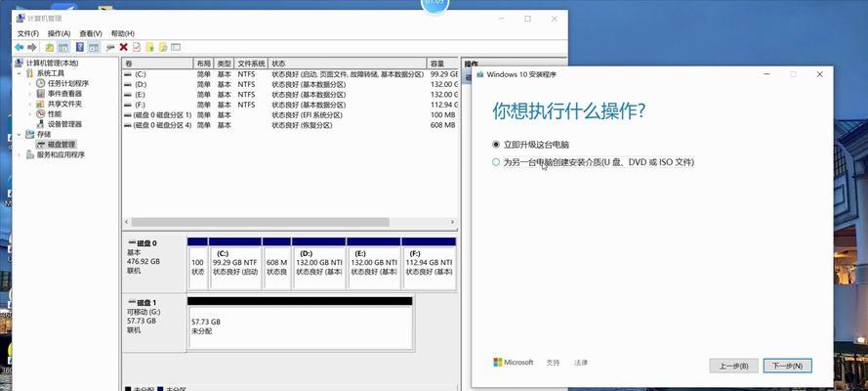
Task: Click the volume list scrollbar left arrow
Action: (126, 222)
